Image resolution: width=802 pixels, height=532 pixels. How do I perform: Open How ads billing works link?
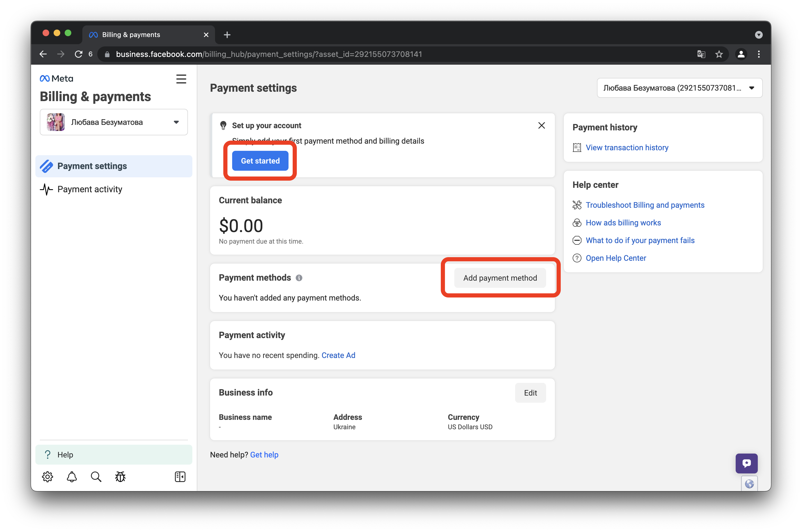pyautogui.click(x=623, y=223)
